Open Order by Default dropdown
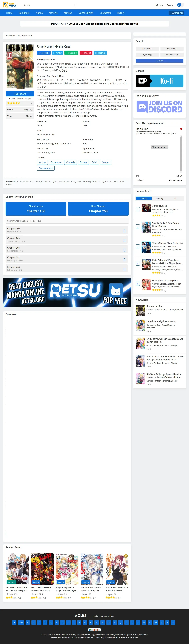This screenshot has width=189, height=644. 172,55
